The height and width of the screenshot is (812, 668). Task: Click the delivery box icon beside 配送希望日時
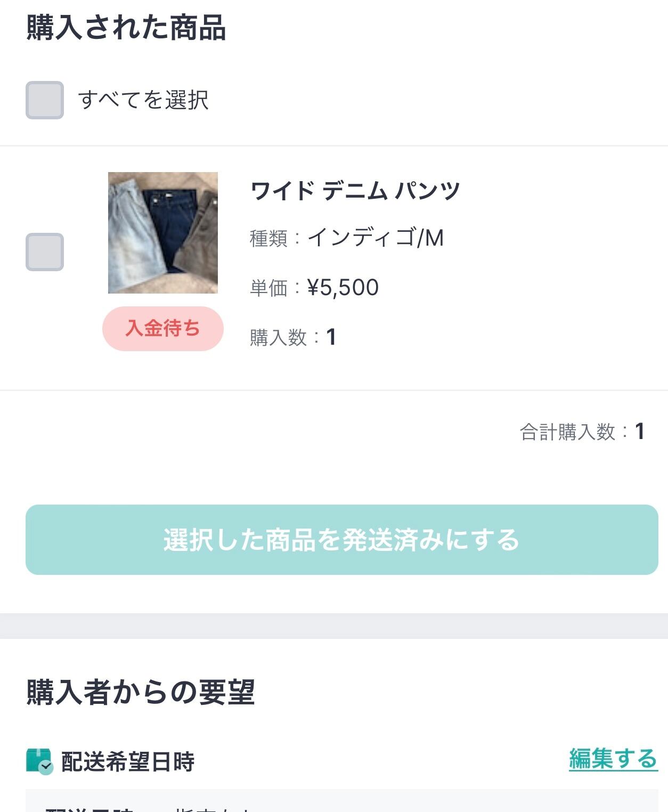tap(39, 761)
